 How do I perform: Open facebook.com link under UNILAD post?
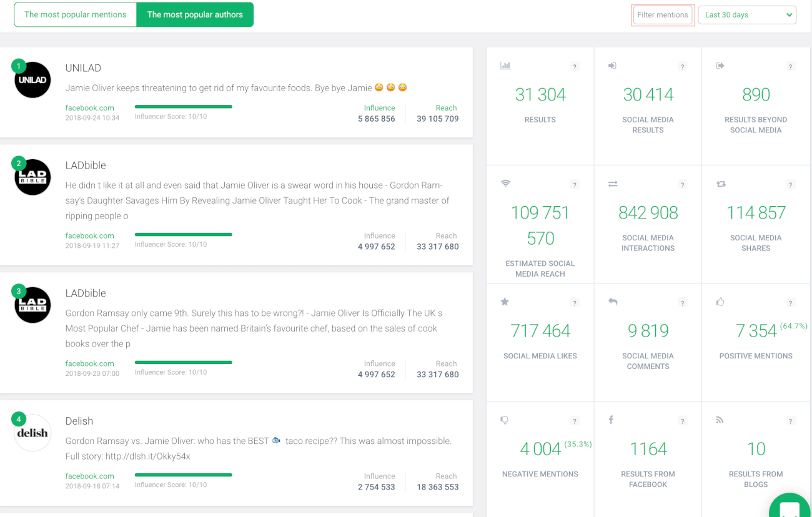coord(90,108)
